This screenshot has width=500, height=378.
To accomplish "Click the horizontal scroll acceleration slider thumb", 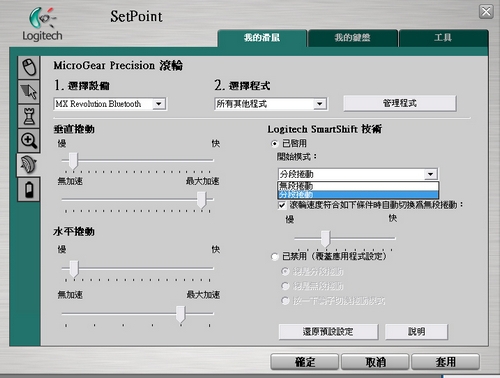I will point(180,314).
